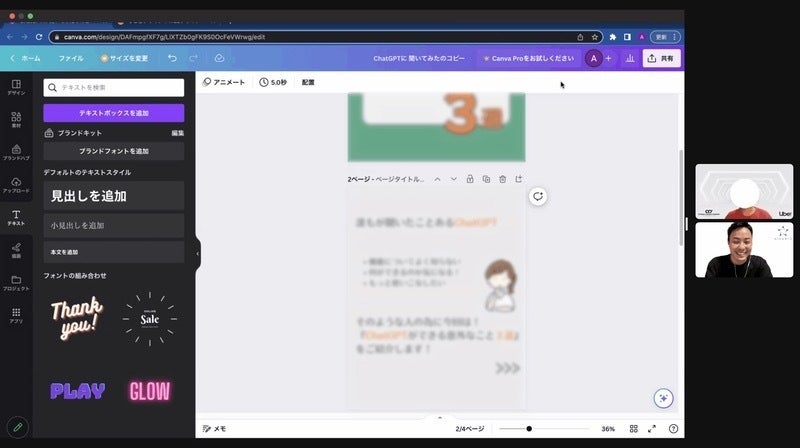The image size is (800, 448).
Task: Open the Elements (素材) sidebar panel
Action: [x=16, y=120]
